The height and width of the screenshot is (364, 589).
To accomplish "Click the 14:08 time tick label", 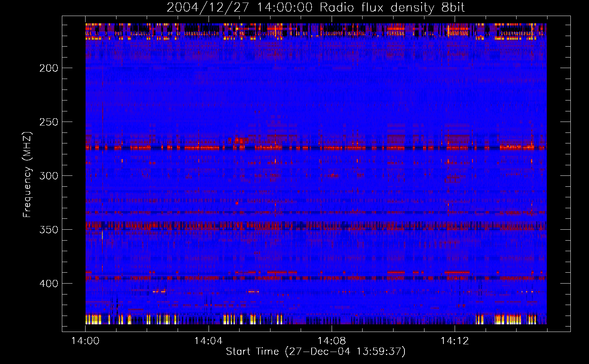I will pyautogui.click(x=331, y=341).
